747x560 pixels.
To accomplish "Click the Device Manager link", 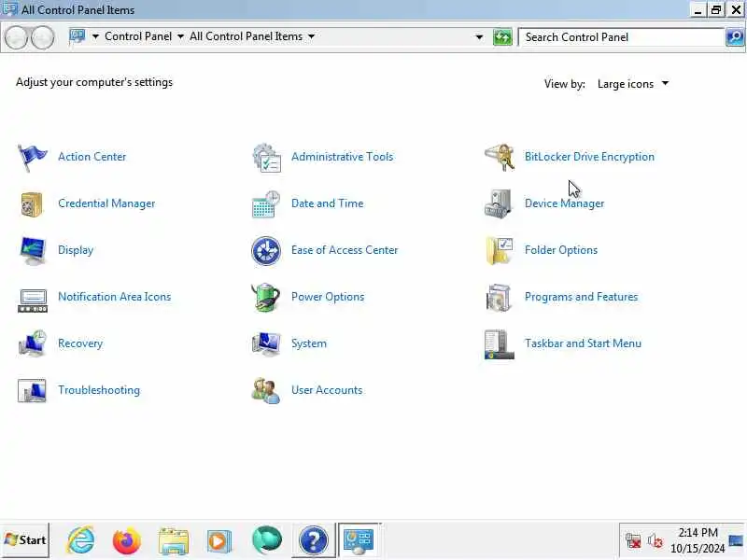I will [564, 203].
